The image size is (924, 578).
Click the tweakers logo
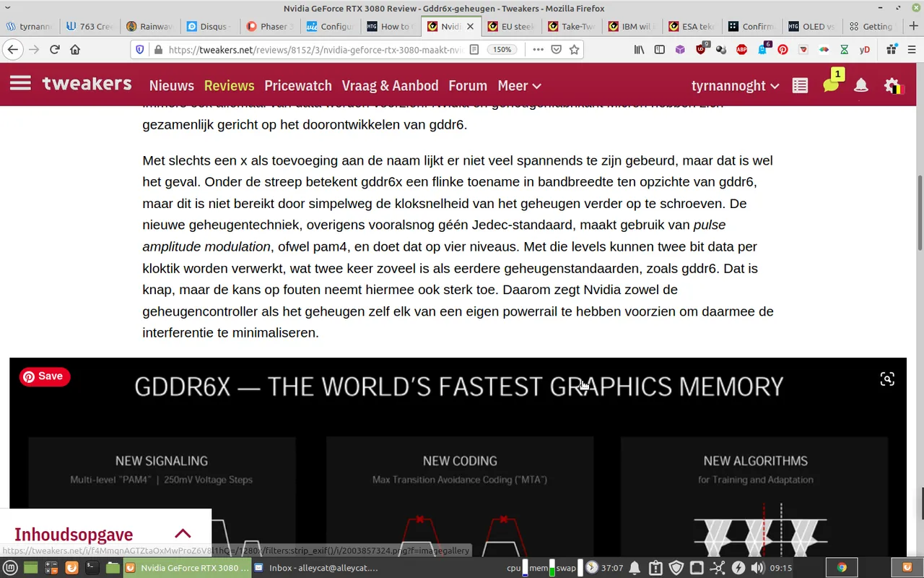[x=87, y=83]
